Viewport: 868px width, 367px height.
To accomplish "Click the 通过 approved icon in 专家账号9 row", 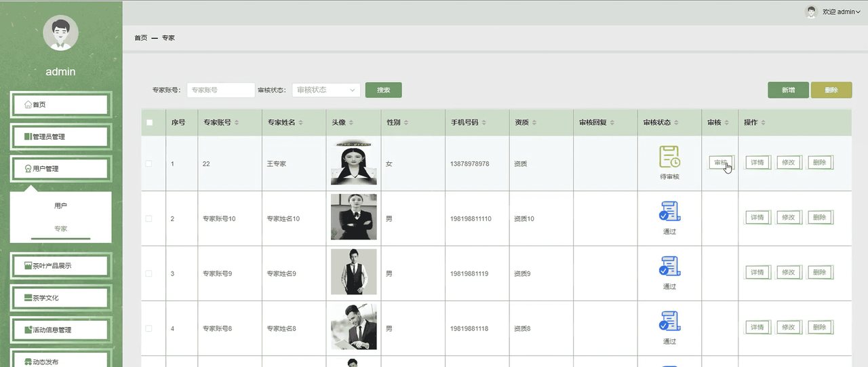I will (669, 267).
